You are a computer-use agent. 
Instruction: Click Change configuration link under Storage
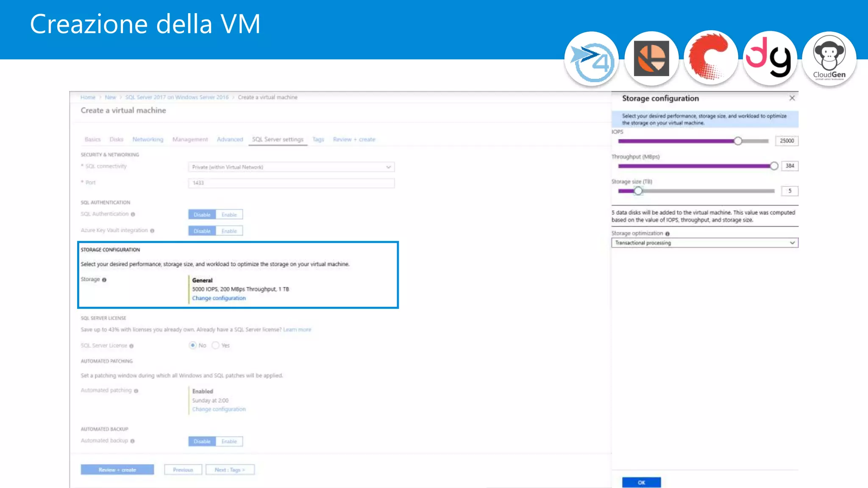coord(219,298)
